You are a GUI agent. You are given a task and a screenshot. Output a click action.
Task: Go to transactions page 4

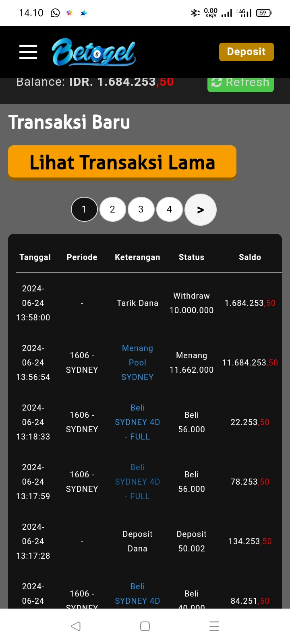pos(169,209)
